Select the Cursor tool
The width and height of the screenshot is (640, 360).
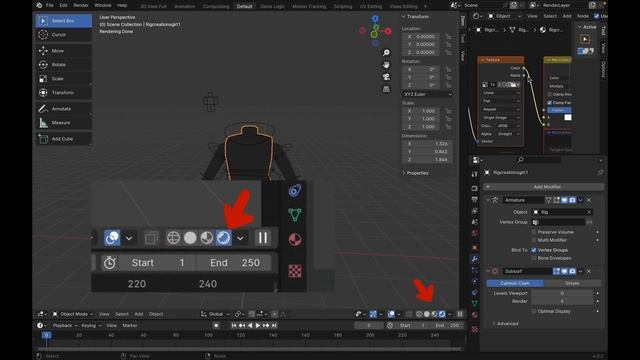[63, 35]
